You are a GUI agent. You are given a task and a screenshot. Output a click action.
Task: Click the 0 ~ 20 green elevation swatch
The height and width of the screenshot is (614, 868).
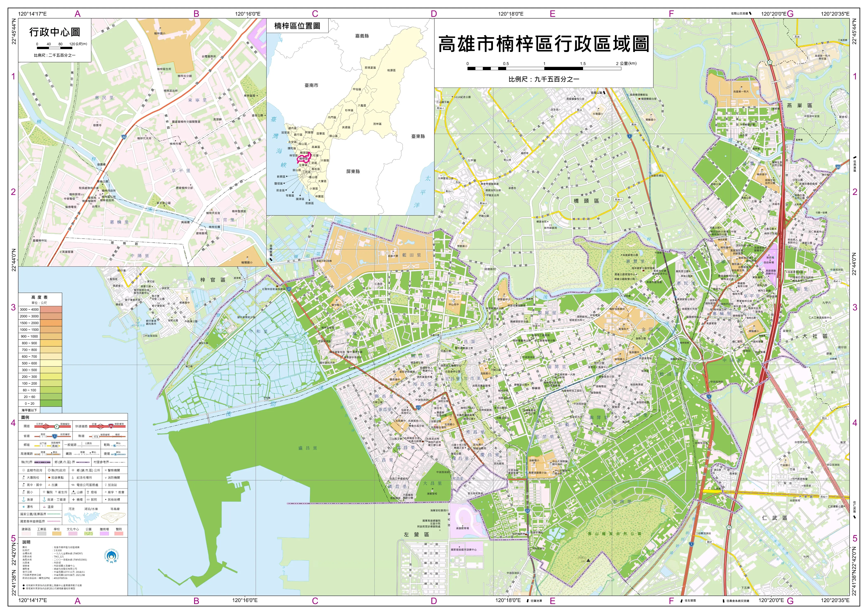(51, 403)
